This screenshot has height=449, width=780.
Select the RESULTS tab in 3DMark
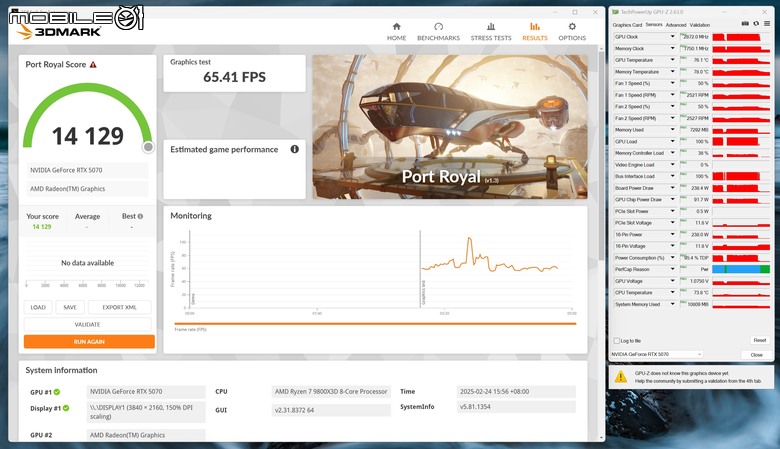(535, 31)
